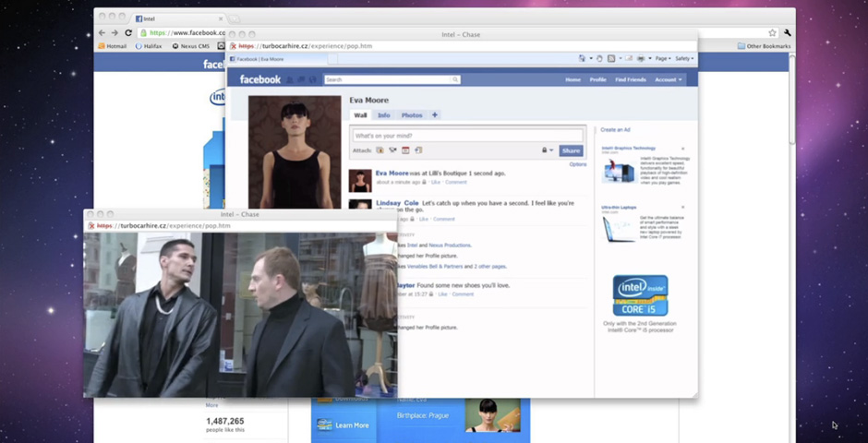This screenshot has height=443, width=868.
Task: Expand the Account dropdown
Action: click(669, 79)
